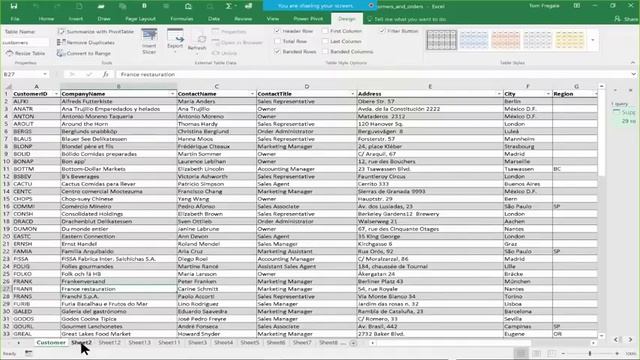Screen dimensions: 640x360
Task: Select the Howard Snyder contact cell
Action: (x=216, y=334)
